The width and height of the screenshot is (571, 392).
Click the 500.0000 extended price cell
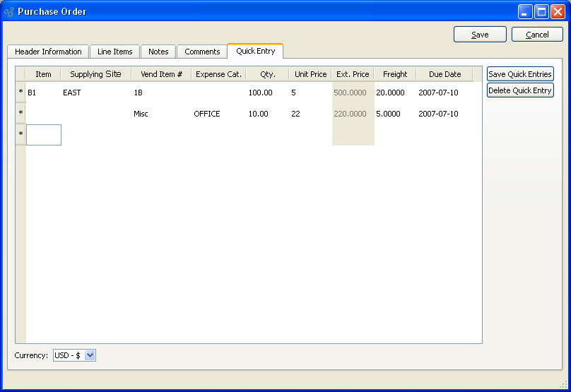(x=353, y=93)
